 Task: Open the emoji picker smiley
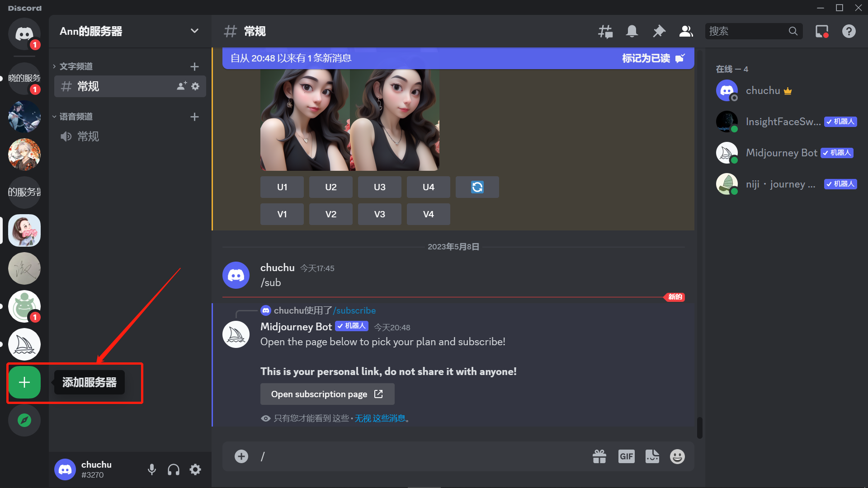677,456
